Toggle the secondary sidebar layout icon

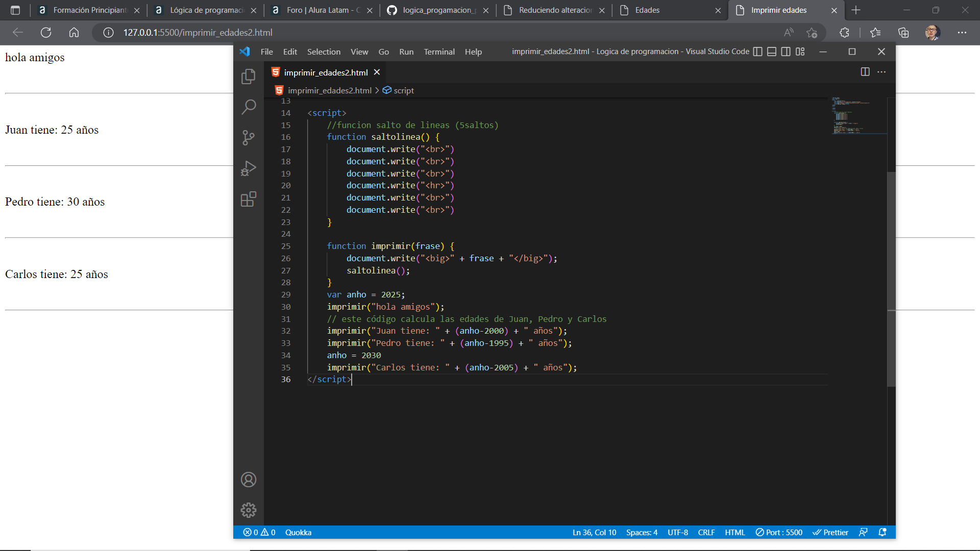[x=786, y=52]
